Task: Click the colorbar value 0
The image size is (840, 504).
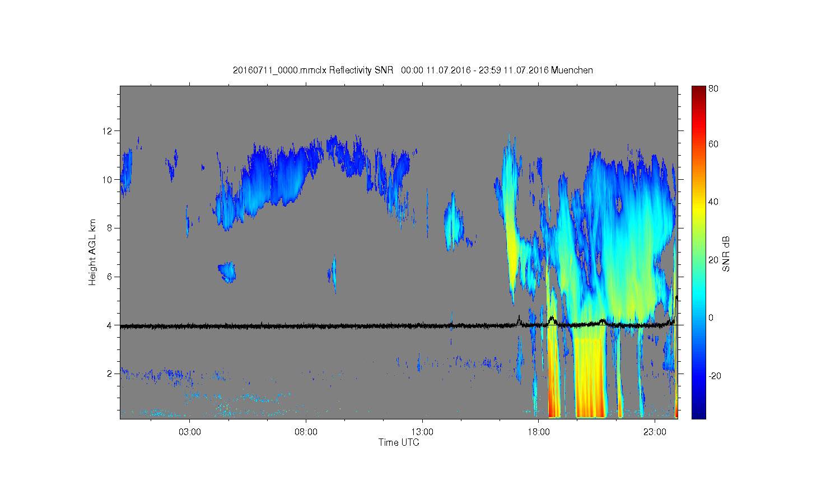Action: 711,318
